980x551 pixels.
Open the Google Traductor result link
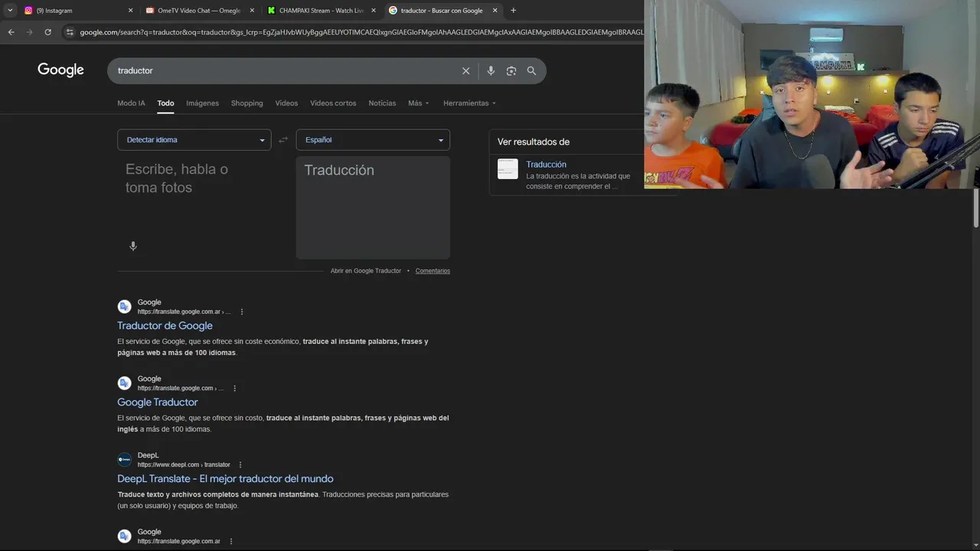click(158, 403)
